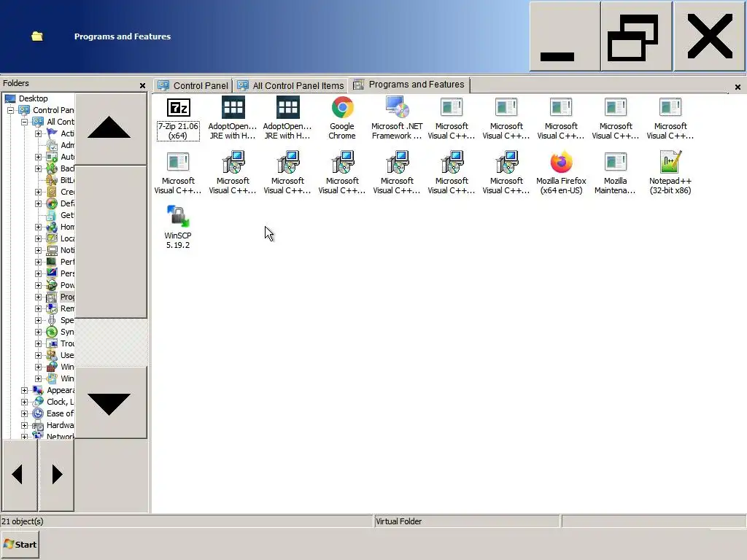Click the icon of the Syn tree row
This screenshot has height=560, width=747.
coord(52,332)
